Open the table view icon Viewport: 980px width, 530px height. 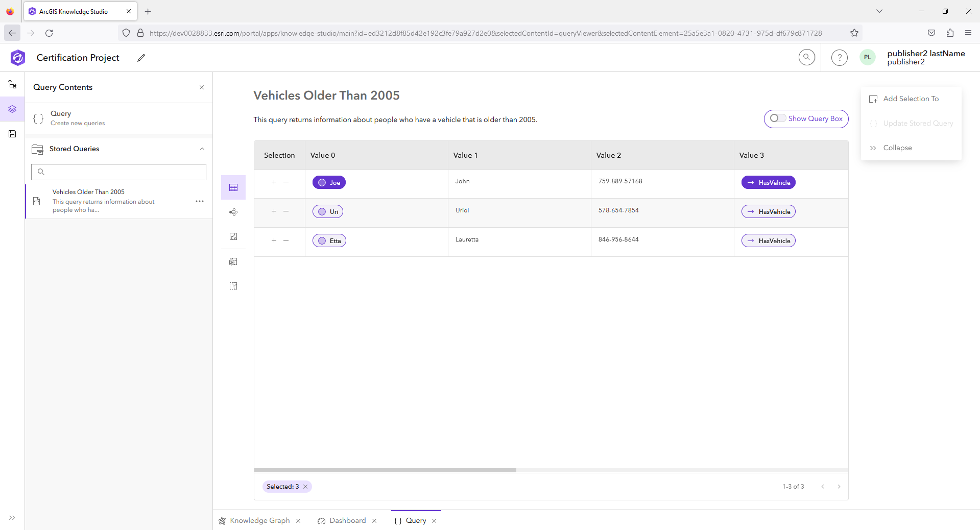pyautogui.click(x=233, y=187)
